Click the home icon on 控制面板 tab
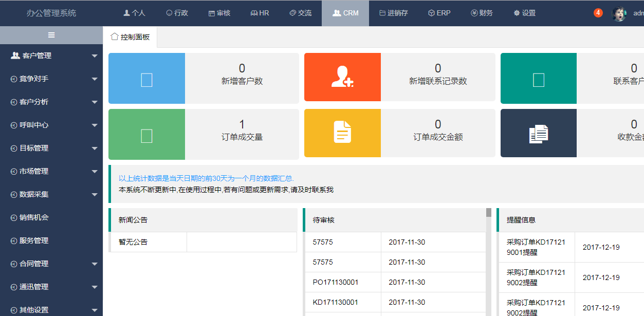This screenshot has height=316, width=644. pyautogui.click(x=115, y=37)
